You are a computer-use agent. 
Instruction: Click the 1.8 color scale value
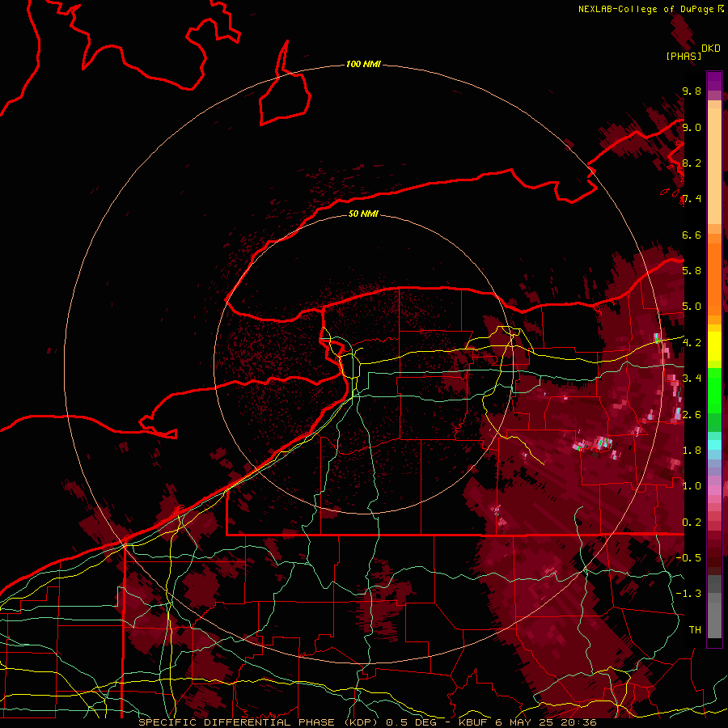(692, 451)
